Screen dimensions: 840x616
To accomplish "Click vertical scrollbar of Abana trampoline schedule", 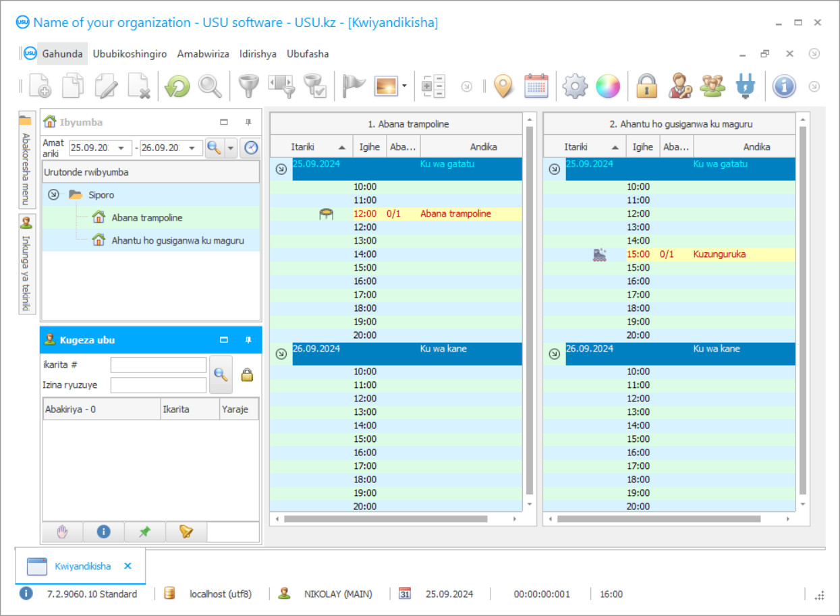I will pyautogui.click(x=530, y=310).
